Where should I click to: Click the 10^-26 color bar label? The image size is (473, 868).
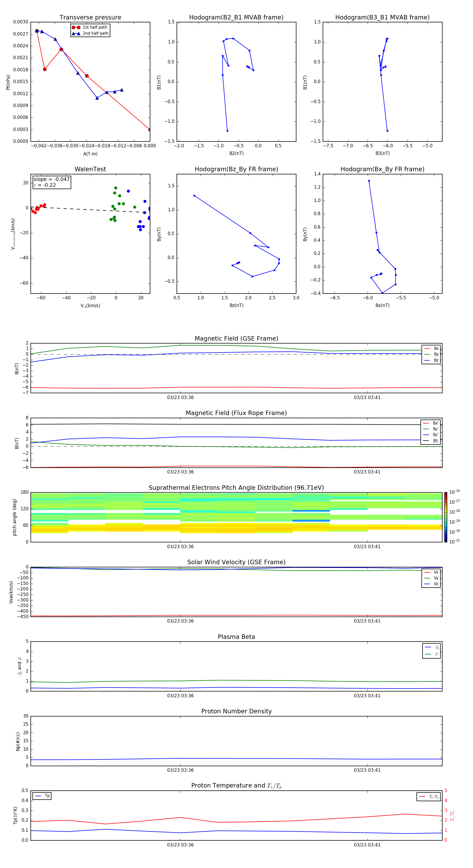pos(455,492)
